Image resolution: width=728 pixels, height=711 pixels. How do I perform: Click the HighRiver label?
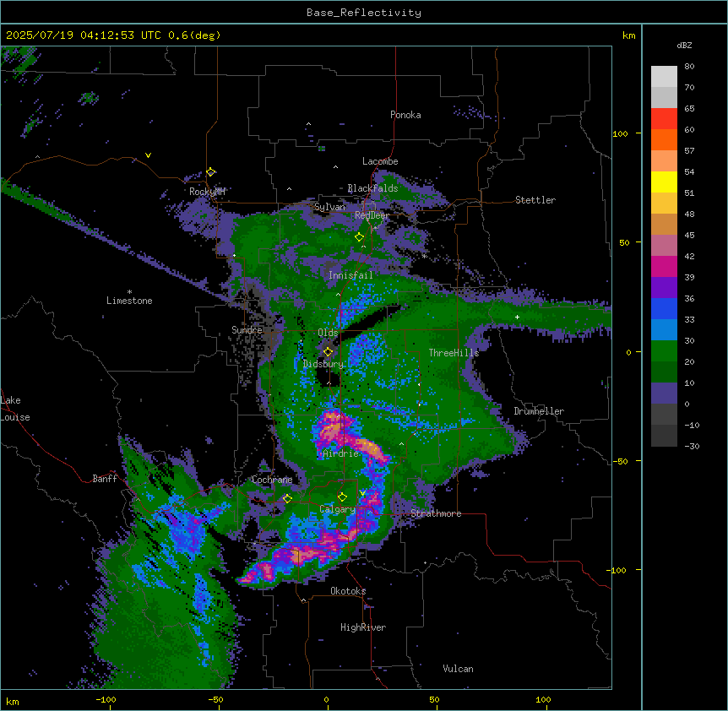pos(363,627)
